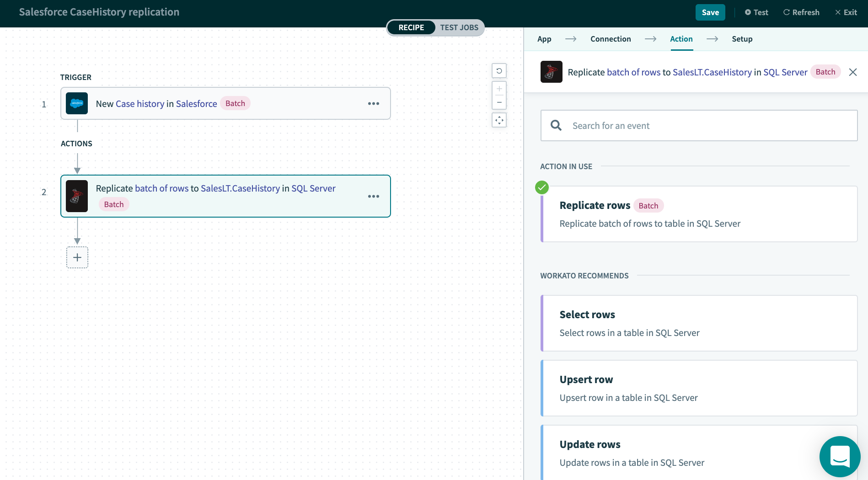Screen dimensions: 868x480
Task: Click SalesLT.CaseHistory link in panel header
Action: pyautogui.click(x=712, y=72)
